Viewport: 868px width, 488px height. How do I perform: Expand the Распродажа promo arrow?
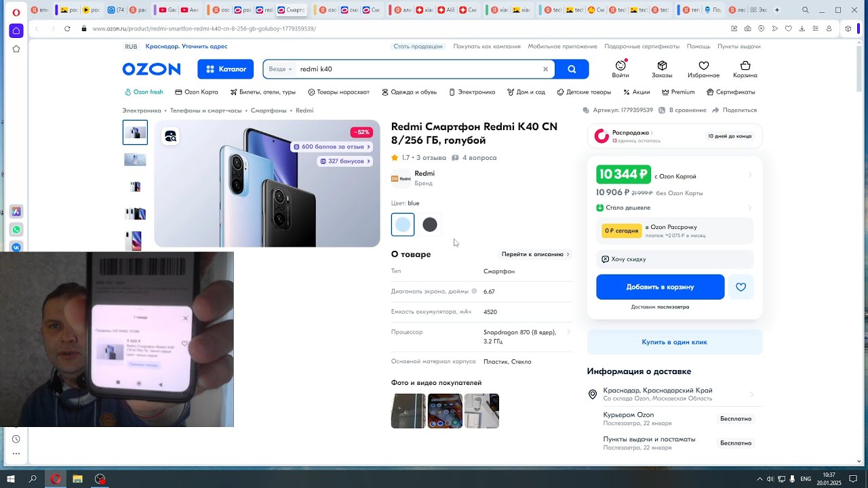coord(651,133)
